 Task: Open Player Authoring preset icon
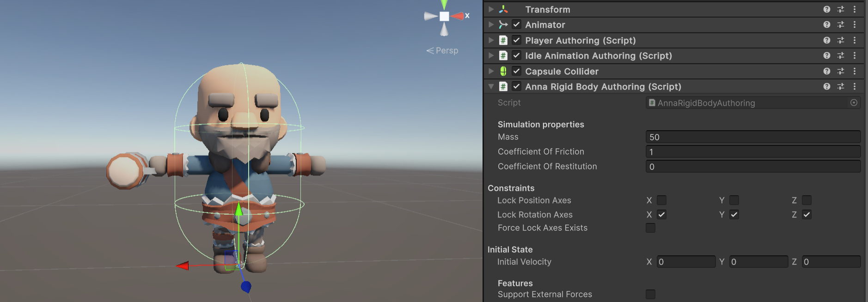(x=841, y=40)
